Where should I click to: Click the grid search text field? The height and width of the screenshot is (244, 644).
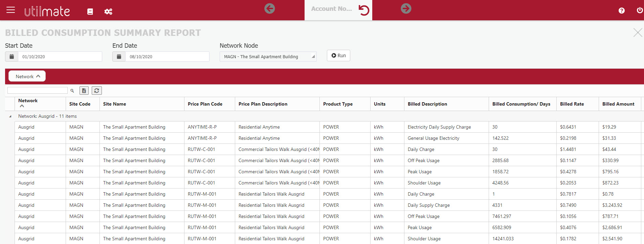38,90
